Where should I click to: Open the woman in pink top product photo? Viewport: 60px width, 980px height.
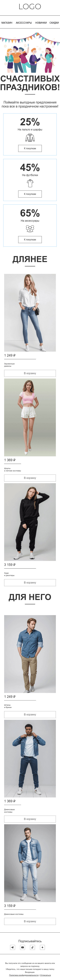30,417
